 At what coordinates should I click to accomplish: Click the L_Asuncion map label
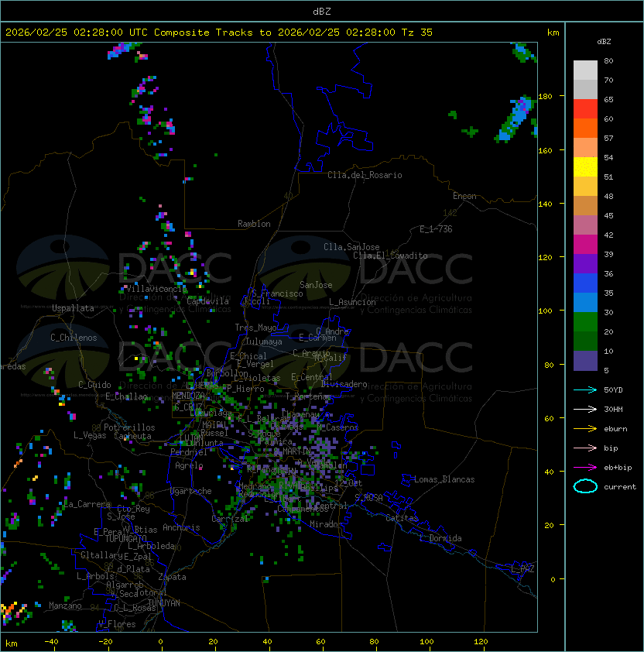click(x=352, y=302)
